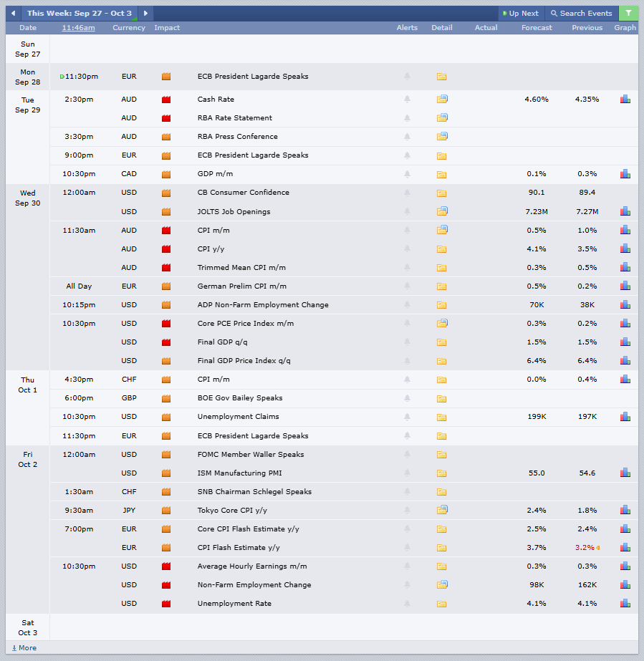Open graph icon for Unemployment Rate

(x=625, y=603)
